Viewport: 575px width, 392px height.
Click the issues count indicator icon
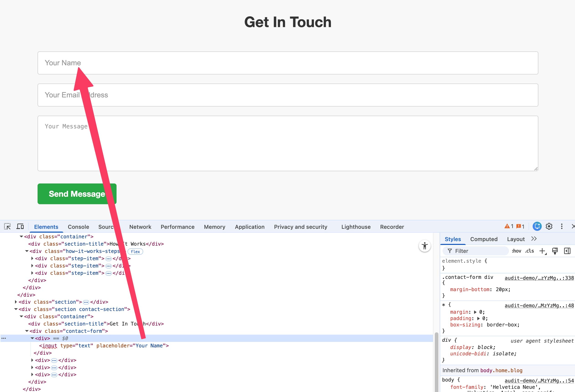519,226
